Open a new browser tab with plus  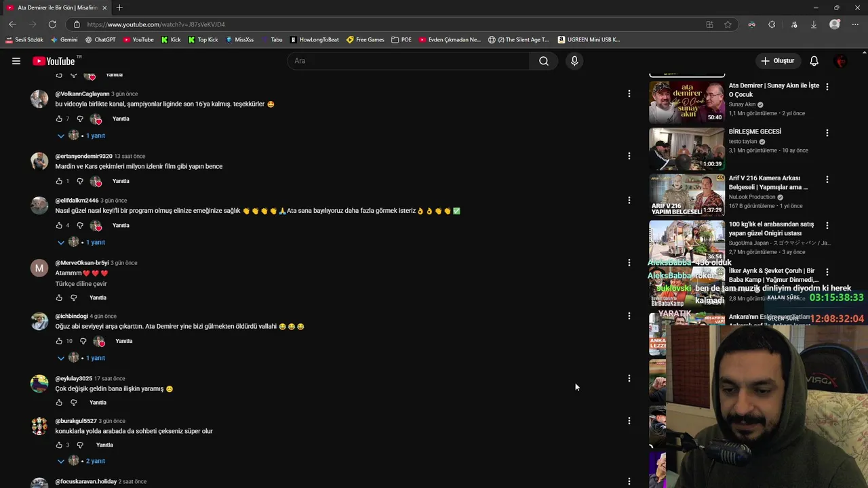(119, 7)
